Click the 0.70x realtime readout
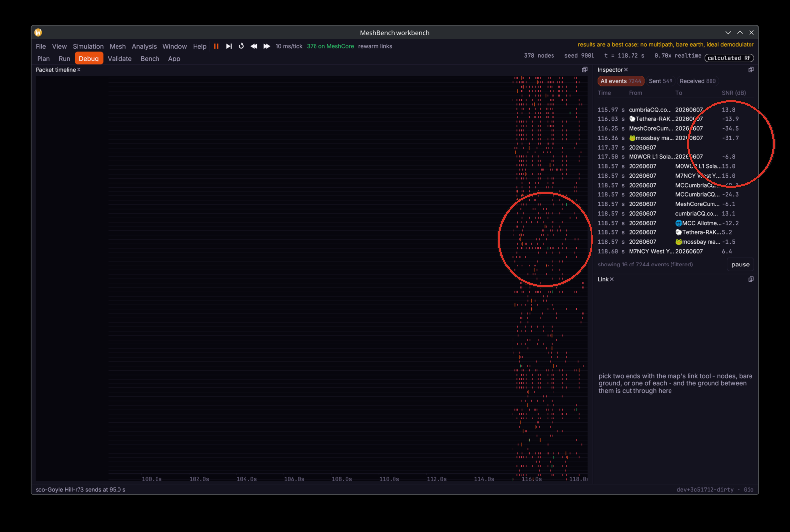Screen dimensions: 790x532 pos(677,56)
